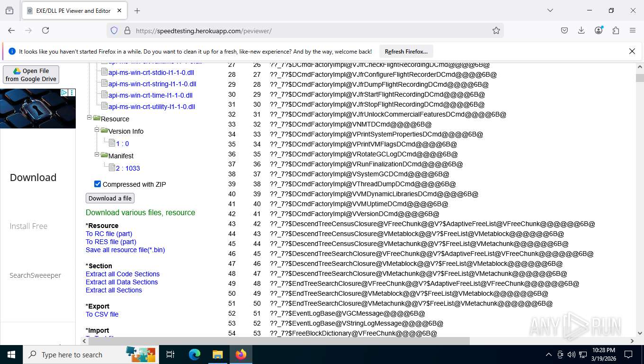The height and width of the screenshot is (364, 644).
Task: Click the To RES file (part) link
Action: click(x=111, y=242)
